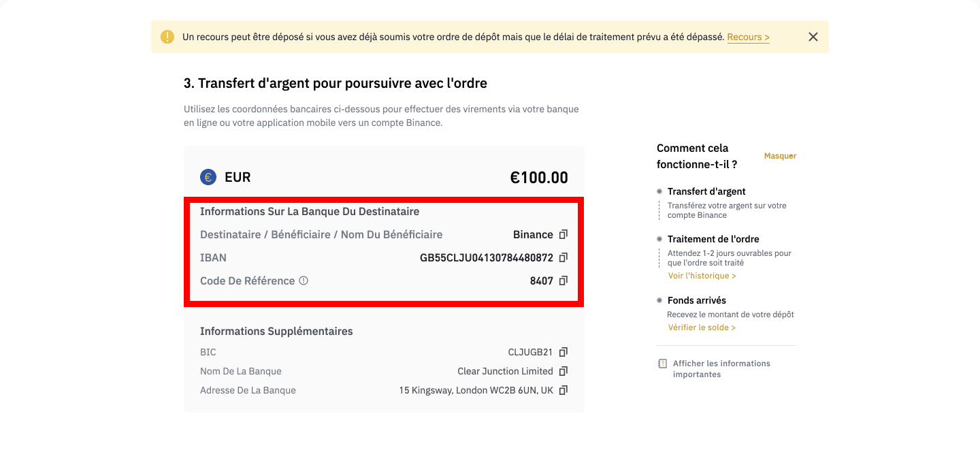Click the info icon beside Code De Référence
Image resolution: width=980 pixels, height=465 pixels.
pyautogui.click(x=304, y=280)
